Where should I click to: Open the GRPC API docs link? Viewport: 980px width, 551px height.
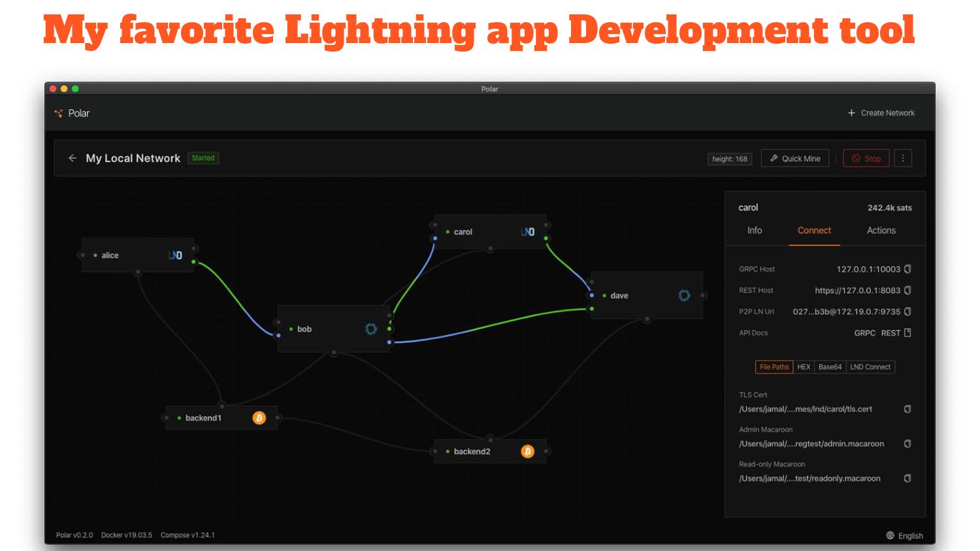[x=864, y=333]
